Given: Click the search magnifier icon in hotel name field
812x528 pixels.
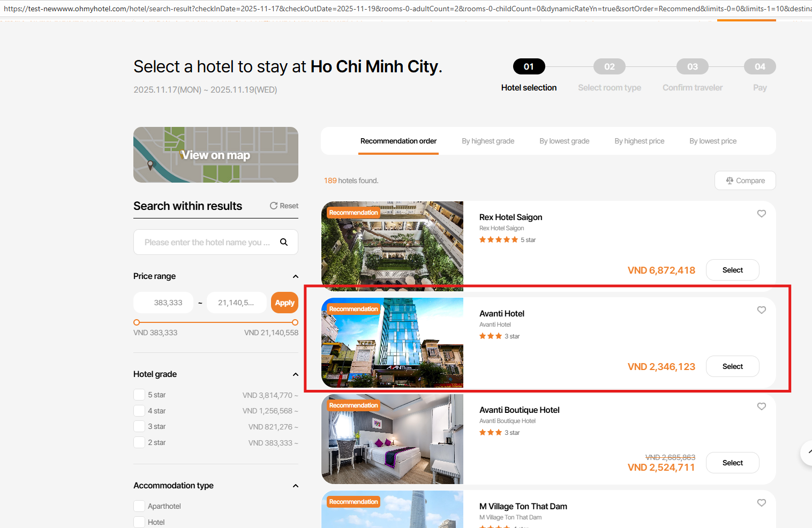Looking at the screenshot, I should pyautogui.click(x=284, y=242).
